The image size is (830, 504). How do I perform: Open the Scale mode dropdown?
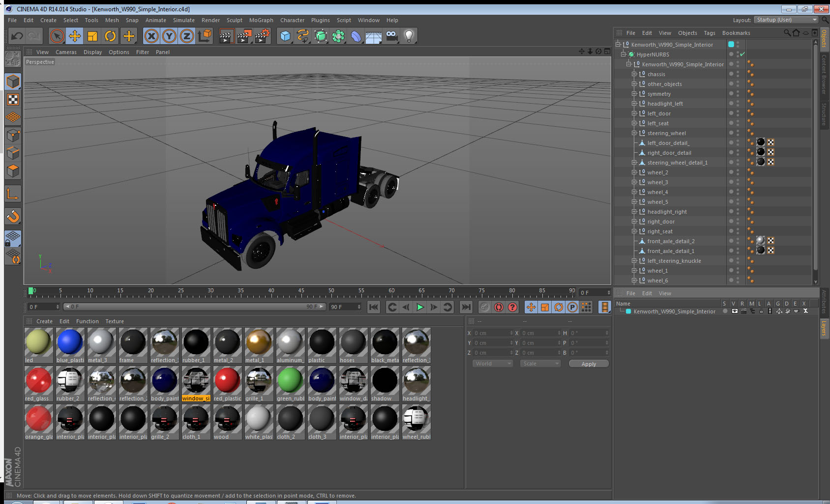click(541, 364)
